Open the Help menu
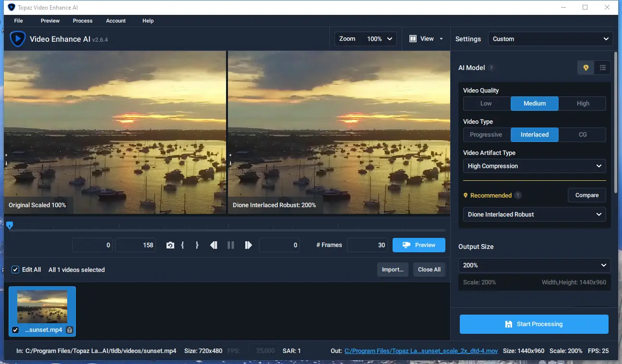This screenshot has height=364, width=622. click(x=148, y=21)
